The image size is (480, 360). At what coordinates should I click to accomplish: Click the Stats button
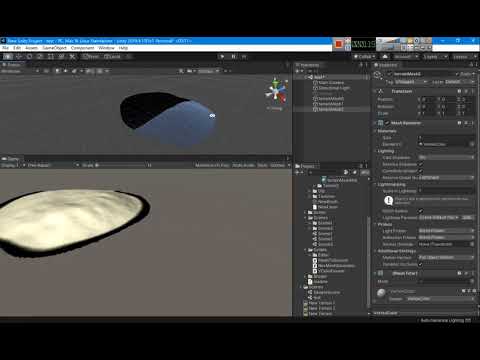263,165
